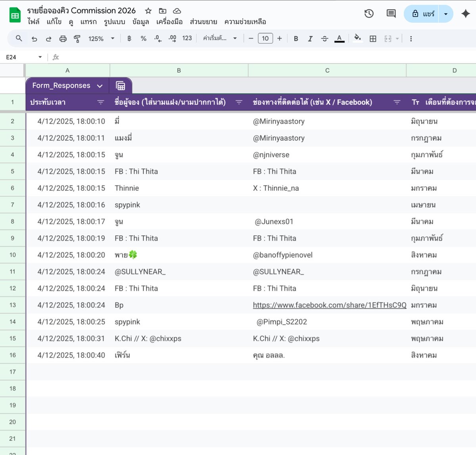Click merge cells icon
The height and width of the screenshot is (455, 476).
coord(388,38)
